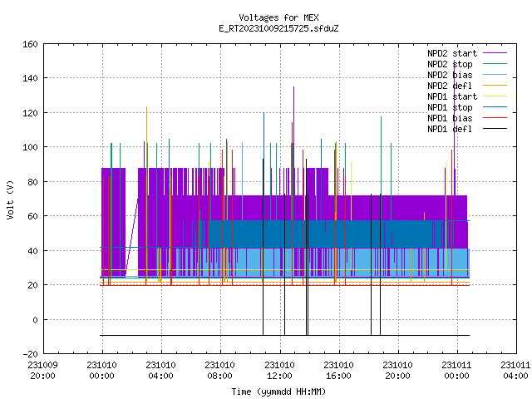This screenshot has width=532, height=399.
Task: Click the red NPD1 bias legend line
Action: pyautogui.click(x=495, y=118)
